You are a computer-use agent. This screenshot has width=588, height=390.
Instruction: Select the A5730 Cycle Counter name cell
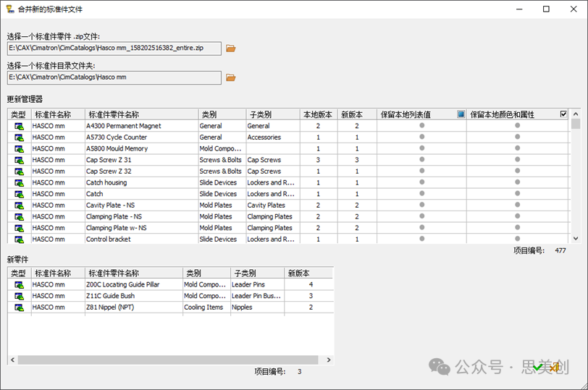coord(142,137)
